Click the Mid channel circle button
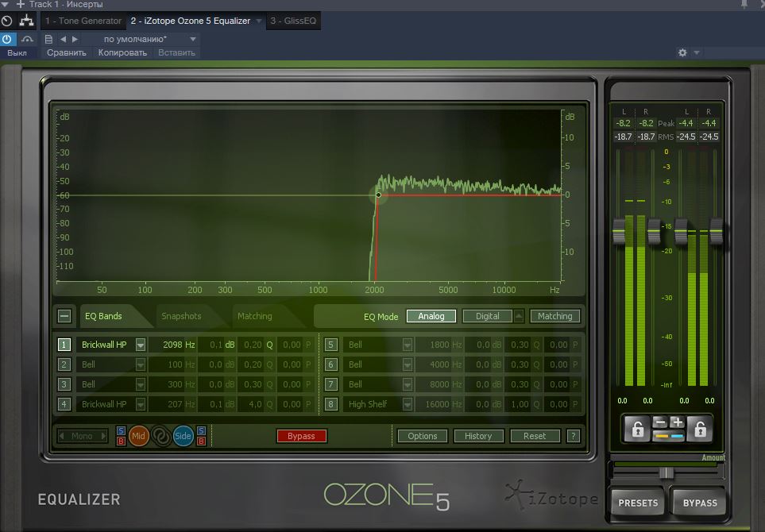The height and width of the screenshot is (532, 765). click(x=139, y=435)
